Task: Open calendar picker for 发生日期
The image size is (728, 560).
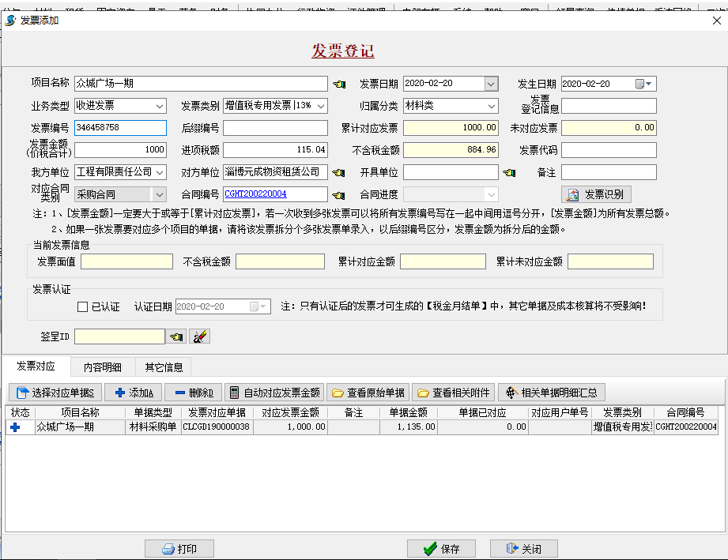Action: click(x=643, y=84)
